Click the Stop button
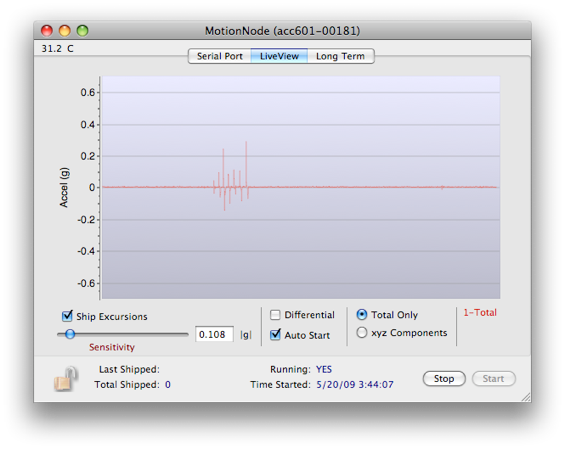 point(444,379)
